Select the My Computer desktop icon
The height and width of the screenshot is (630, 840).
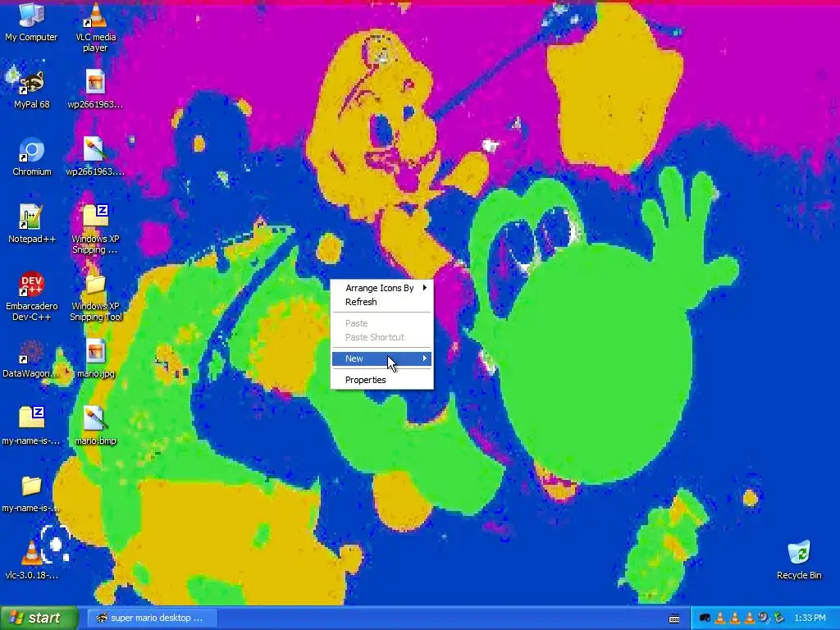tap(31, 22)
